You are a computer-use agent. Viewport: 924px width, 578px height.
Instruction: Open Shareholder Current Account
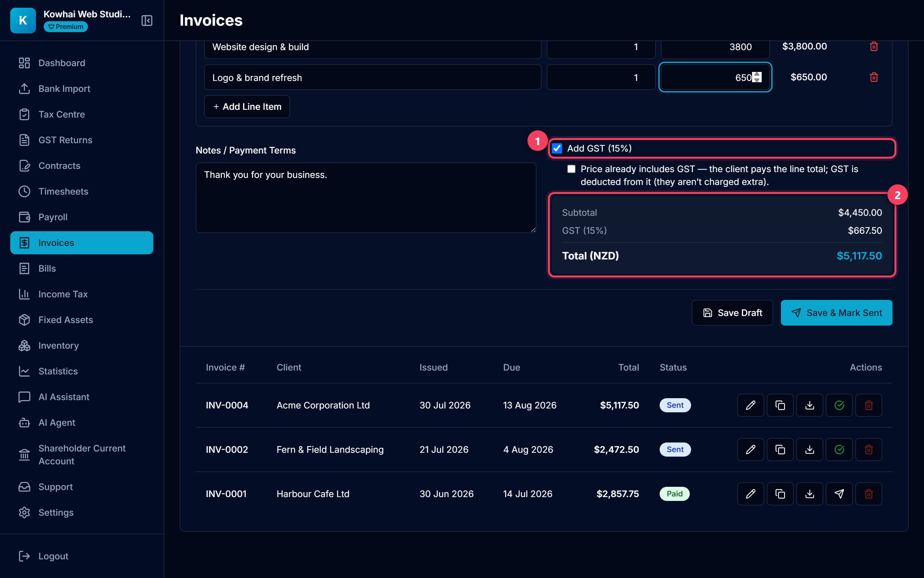[82, 454]
